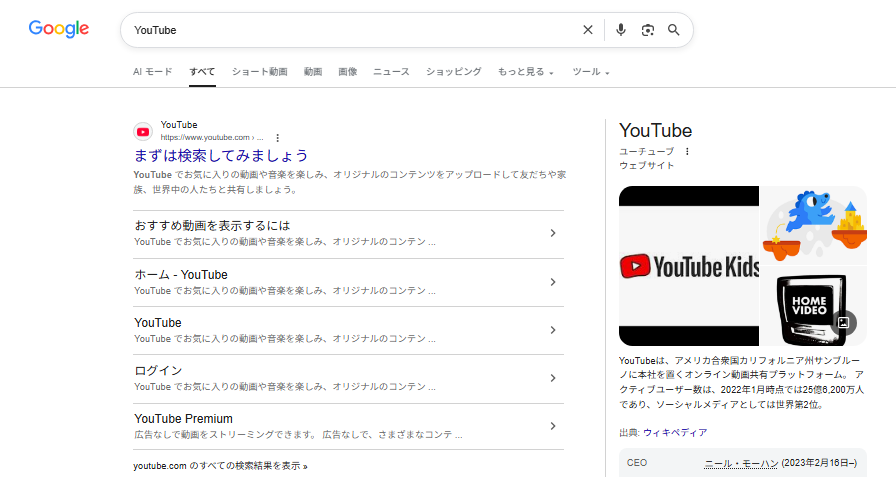Click chevron on おすすめ動画を表示するには row
Viewport: 896px width, 477px height.
(553, 233)
